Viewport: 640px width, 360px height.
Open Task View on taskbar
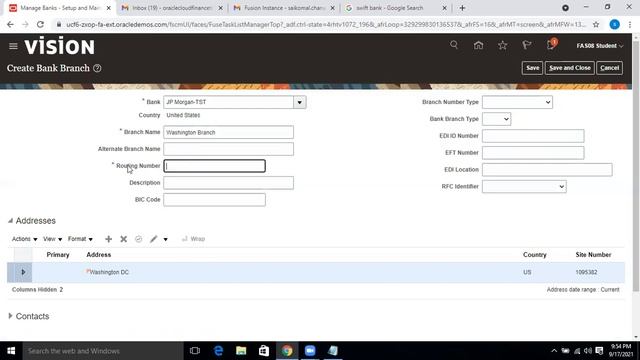click(x=195, y=351)
